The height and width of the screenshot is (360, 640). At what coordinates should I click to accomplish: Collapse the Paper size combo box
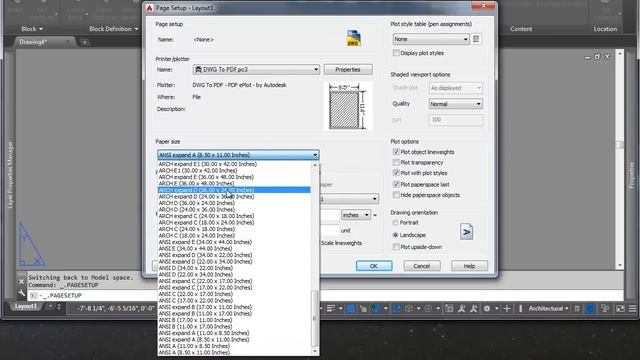click(x=238, y=155)
